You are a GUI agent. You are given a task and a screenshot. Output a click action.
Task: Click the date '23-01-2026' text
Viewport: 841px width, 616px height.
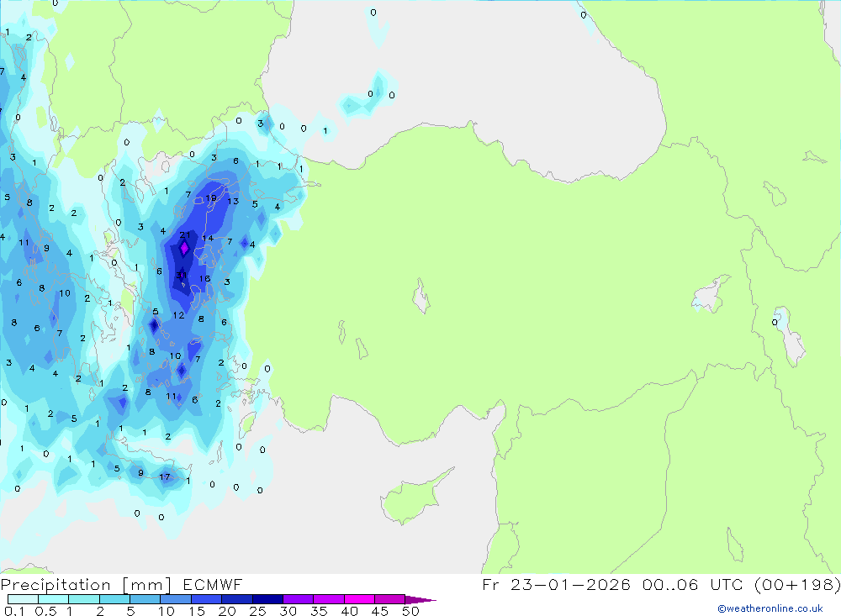pos(570,584)
